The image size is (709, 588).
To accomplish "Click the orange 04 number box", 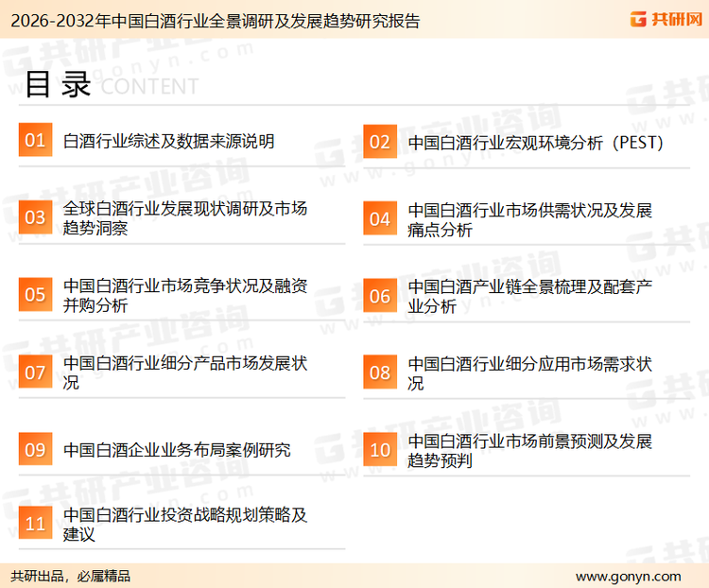I will click(380, 218).
